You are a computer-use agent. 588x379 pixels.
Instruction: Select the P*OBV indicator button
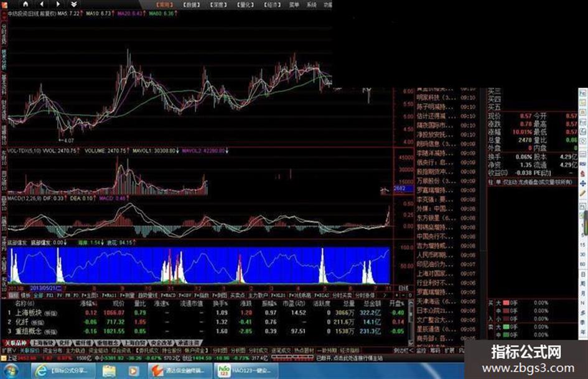[x=185, y=296]
